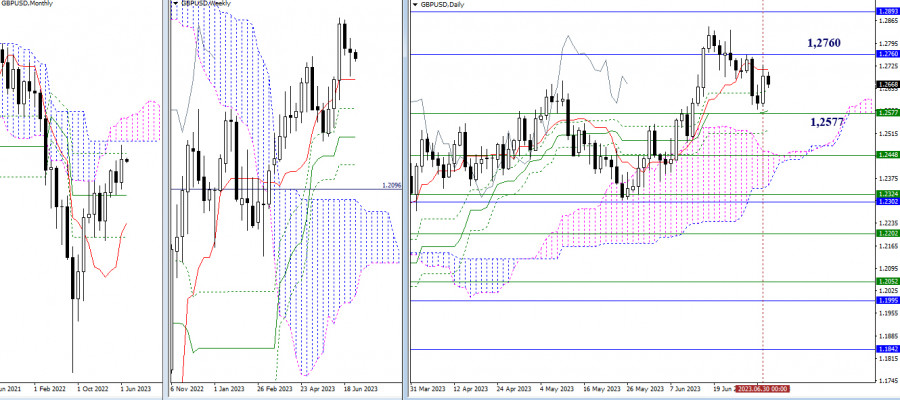
Task: Click the 1.1842 blue price tag
Action: [x=886, y=349]
